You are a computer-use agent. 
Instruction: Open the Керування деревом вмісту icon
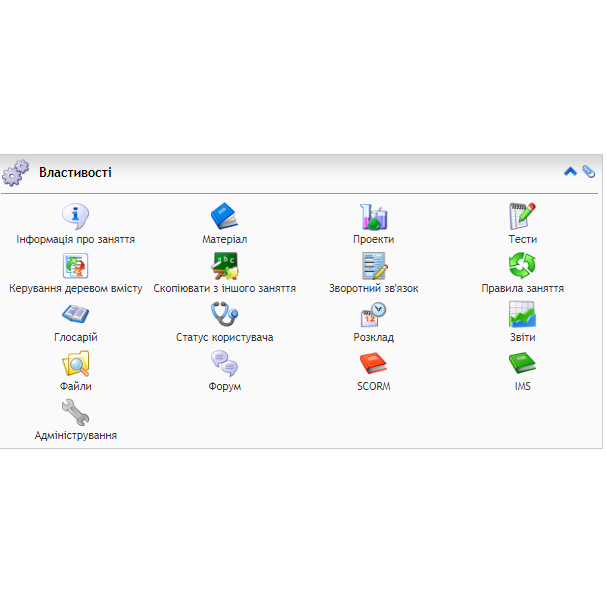point(75,265)
